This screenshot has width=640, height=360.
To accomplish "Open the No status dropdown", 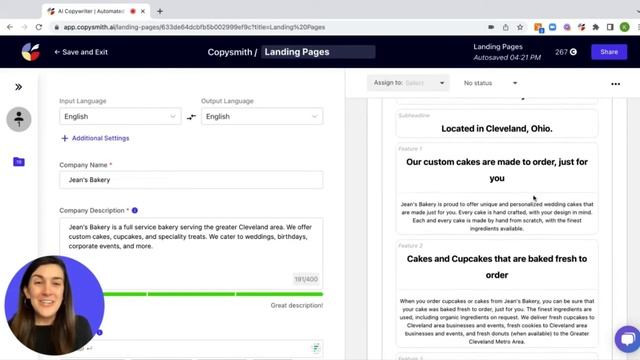I will coord(490,83).
